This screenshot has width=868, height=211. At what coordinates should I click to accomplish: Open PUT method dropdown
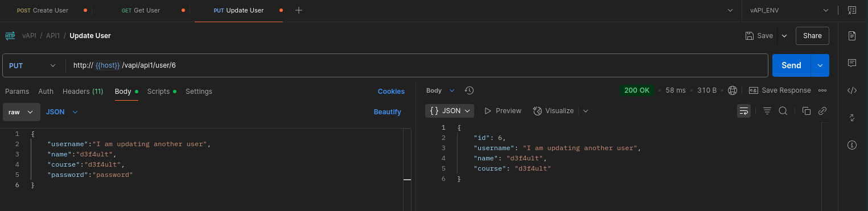coord(33,65)
